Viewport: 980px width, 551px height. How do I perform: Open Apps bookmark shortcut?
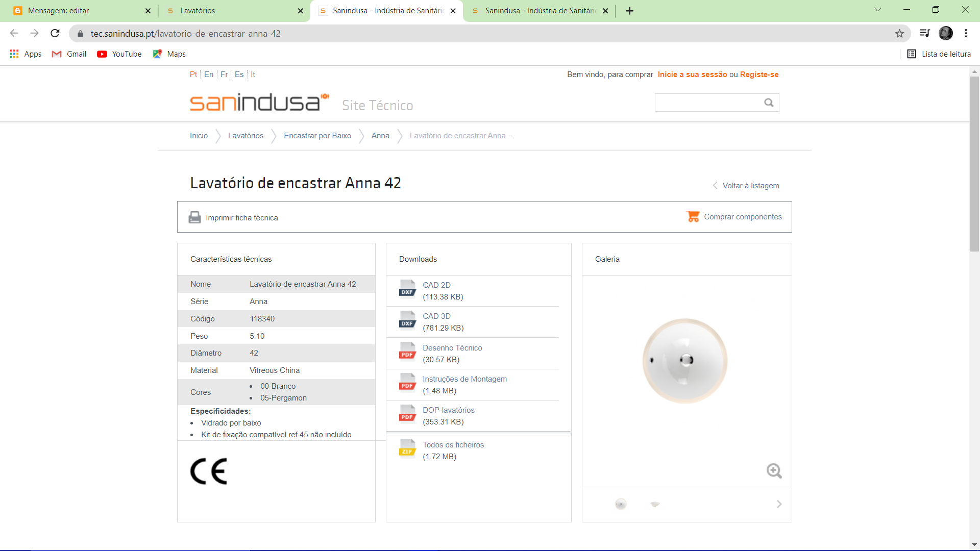(x=26, y=54)
